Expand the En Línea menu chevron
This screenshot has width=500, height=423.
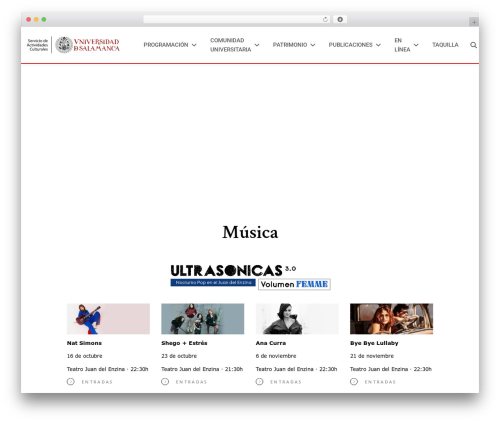click(x=416, y=45)
